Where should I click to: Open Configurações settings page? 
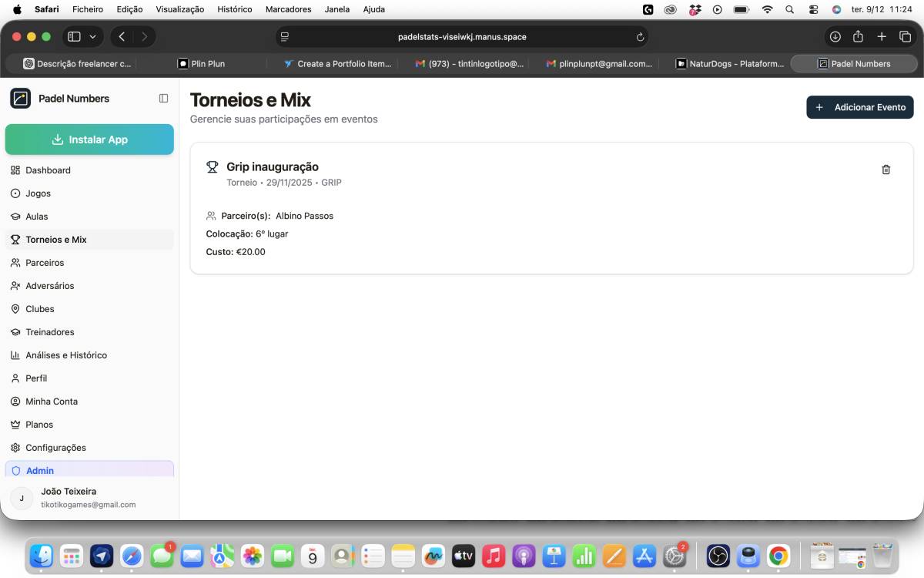89,448
